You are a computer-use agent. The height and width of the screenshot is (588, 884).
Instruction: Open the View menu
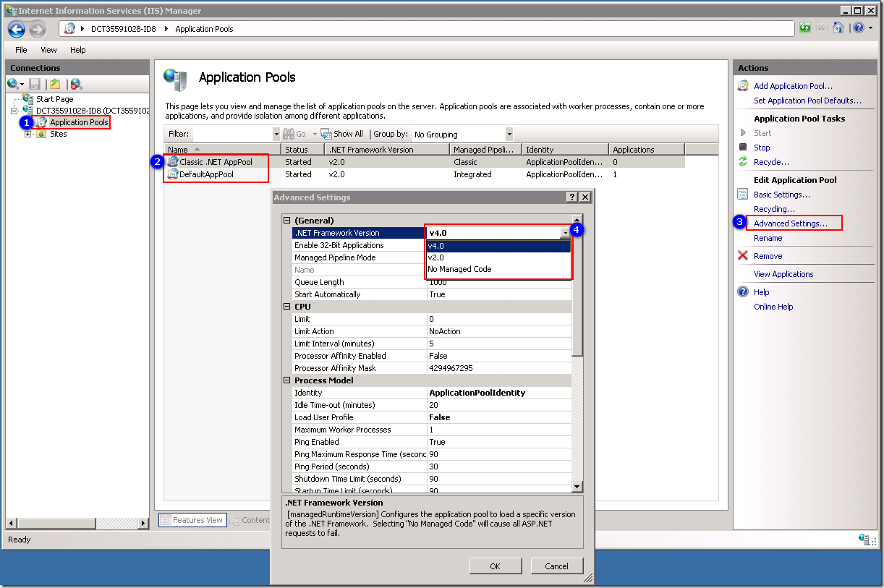click(x=48, y=50)
